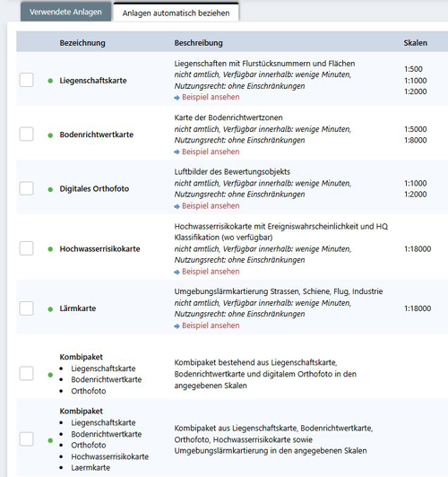The width and height of the screenshot is (448, 477).
Task: Click the Skalen column header
Action: (x=415, y=43)
